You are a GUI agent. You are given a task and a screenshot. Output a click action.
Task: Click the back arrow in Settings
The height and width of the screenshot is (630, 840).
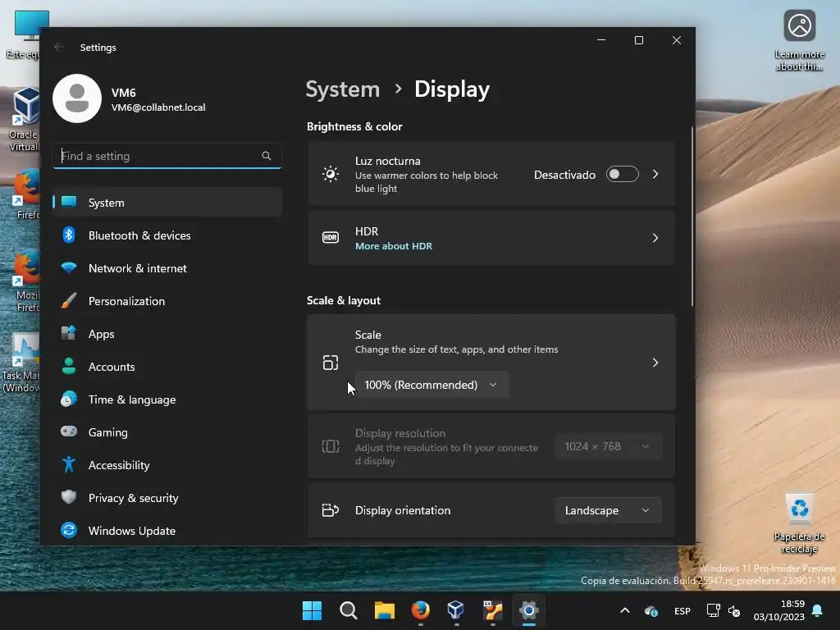pyautogui.click(x=59, y=47)
